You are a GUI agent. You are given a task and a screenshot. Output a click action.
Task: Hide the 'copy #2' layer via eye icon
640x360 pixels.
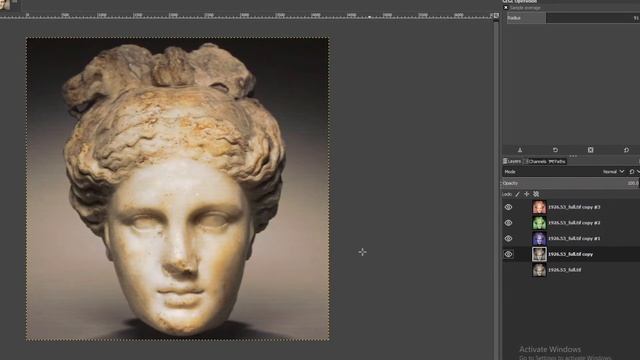click(508, 223)
